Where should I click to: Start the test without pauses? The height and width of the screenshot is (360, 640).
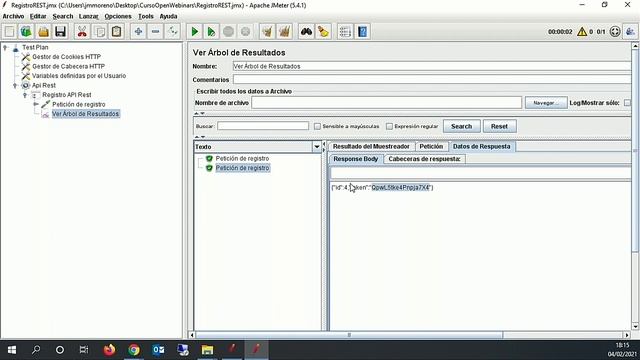pos(211,31)
